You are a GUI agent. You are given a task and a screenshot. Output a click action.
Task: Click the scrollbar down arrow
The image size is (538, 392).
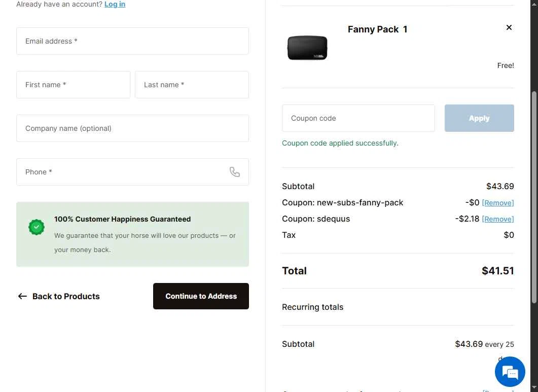point(534,388)
